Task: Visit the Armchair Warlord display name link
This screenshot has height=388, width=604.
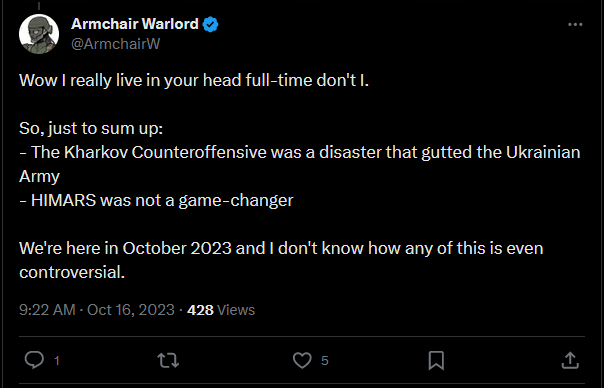Action: coord(135,24)
